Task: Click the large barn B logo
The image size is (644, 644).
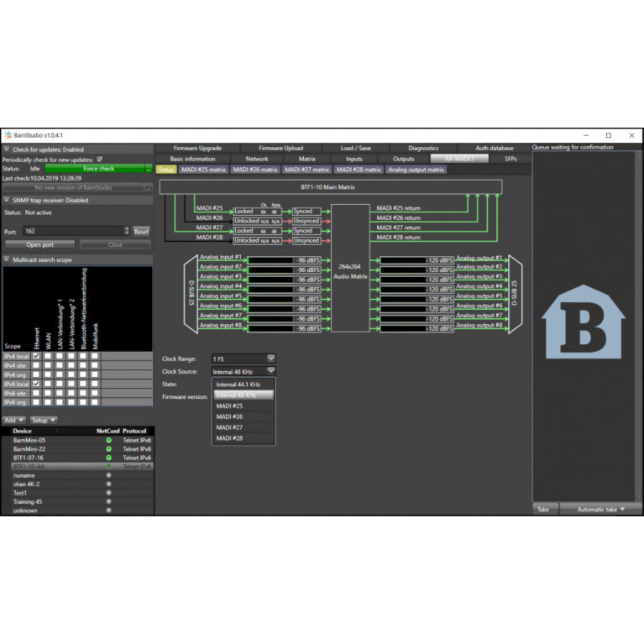Action: [584, 322]
